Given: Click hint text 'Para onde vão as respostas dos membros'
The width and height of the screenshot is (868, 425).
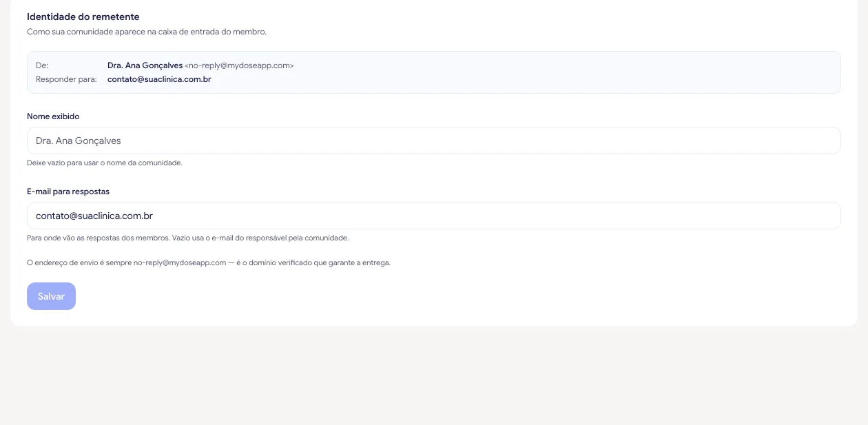Looking at the screenshot, I should coord(98,238).
